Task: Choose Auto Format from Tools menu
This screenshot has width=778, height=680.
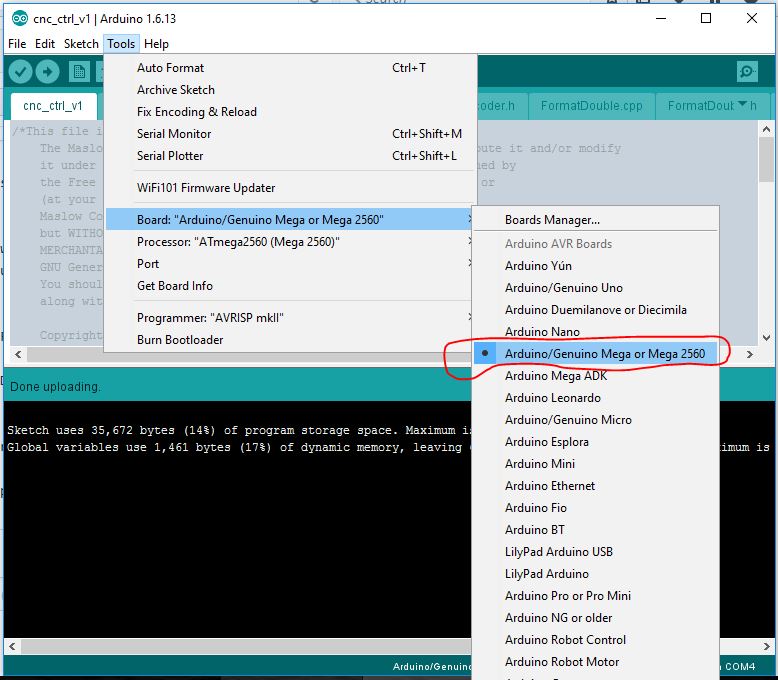Action: tap(289, 68)
